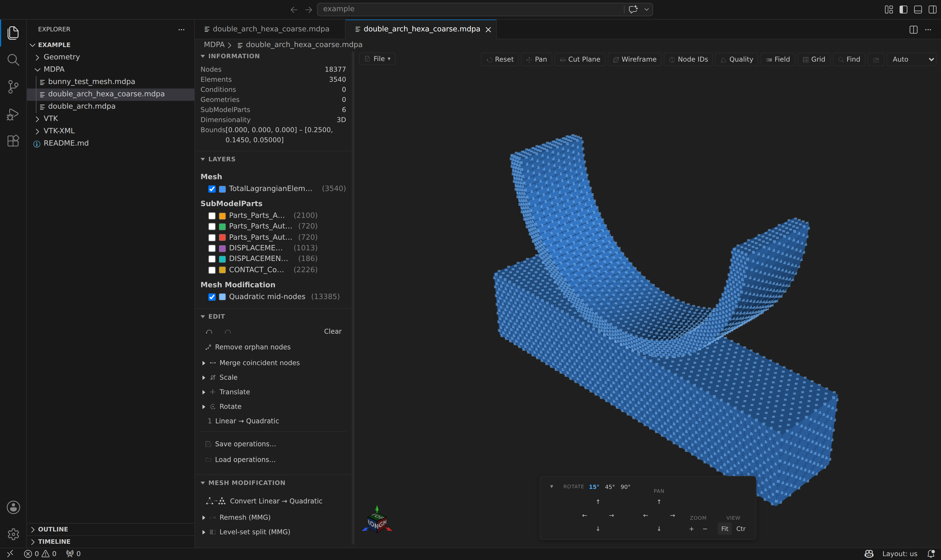This screenshot has width=941, height=560.
Task: Open Extensions view
Action: [x=13, y=141]
